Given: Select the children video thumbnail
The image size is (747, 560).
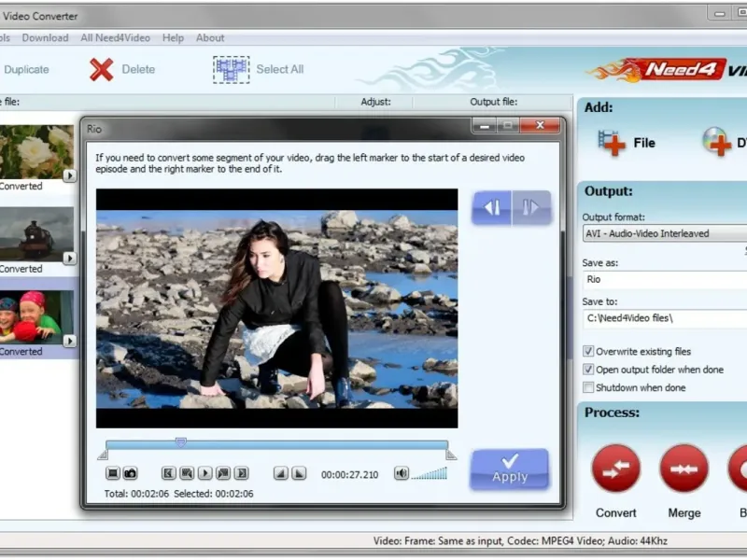Looking at the screenshot, I should 36,317.
